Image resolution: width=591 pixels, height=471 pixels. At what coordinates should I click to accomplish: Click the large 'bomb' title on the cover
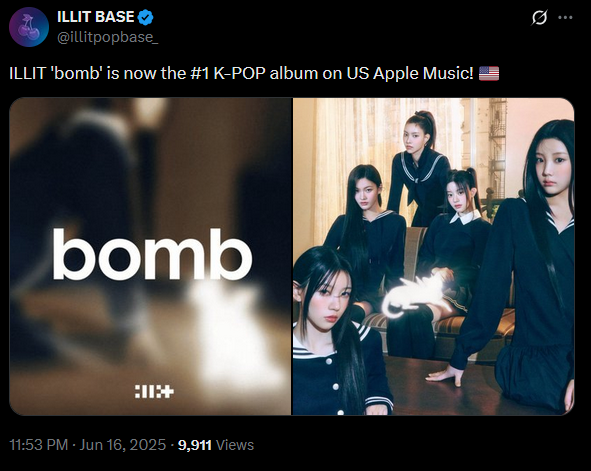[152, 254]
